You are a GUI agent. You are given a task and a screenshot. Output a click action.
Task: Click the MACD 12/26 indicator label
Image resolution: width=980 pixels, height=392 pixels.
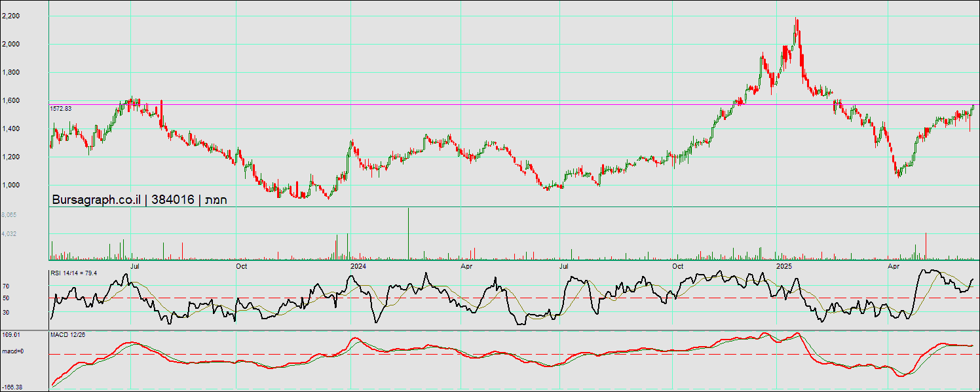(67, 335)
